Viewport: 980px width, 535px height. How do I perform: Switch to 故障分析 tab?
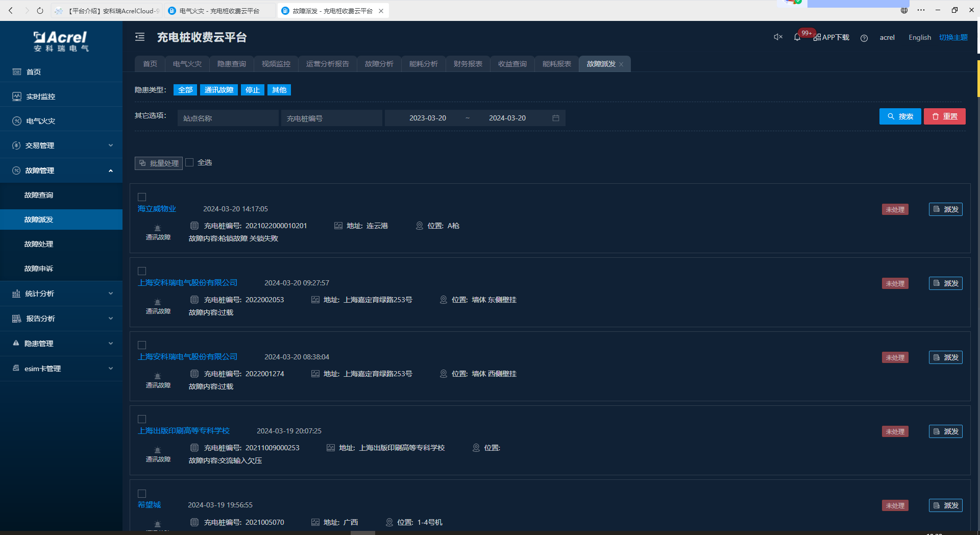[379, 64]
